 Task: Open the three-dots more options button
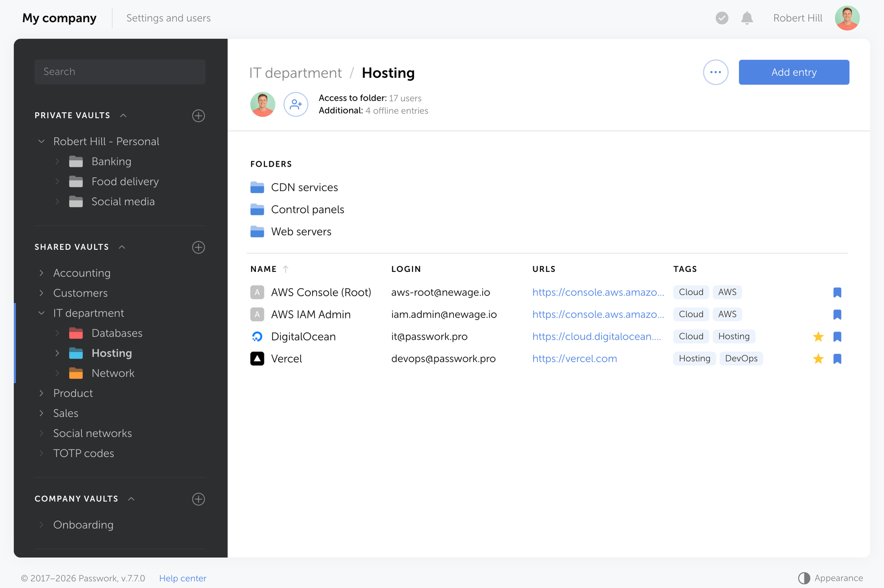[x=716, y=72]
